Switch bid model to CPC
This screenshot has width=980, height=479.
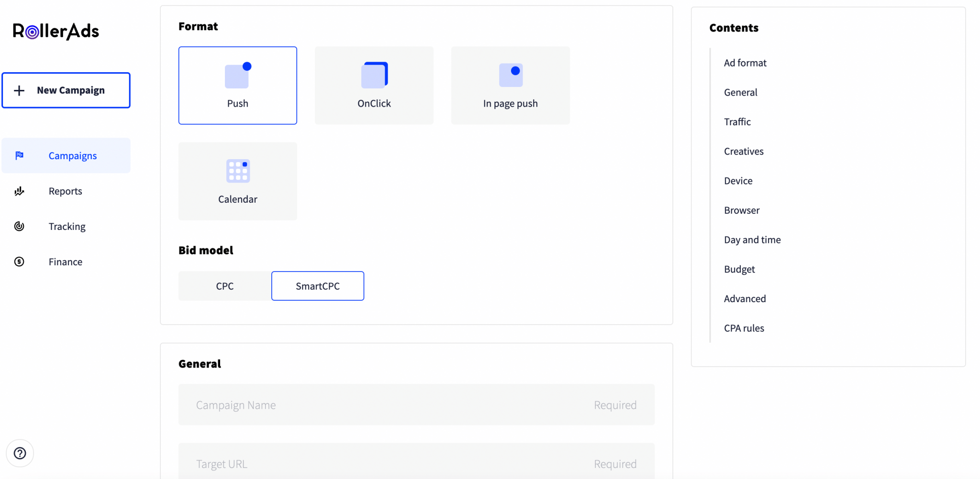pyautogui.click(x=224, y=285)
